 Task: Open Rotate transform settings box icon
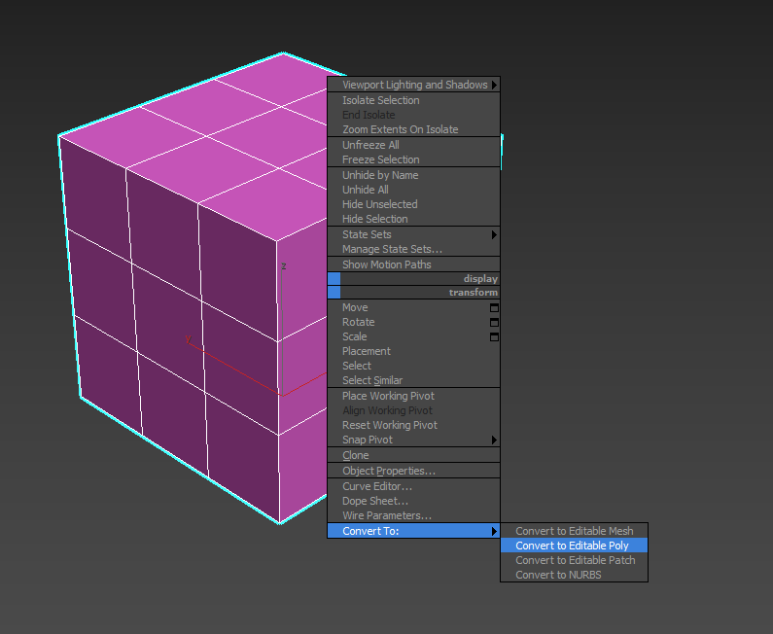click(x=494, y=322)
